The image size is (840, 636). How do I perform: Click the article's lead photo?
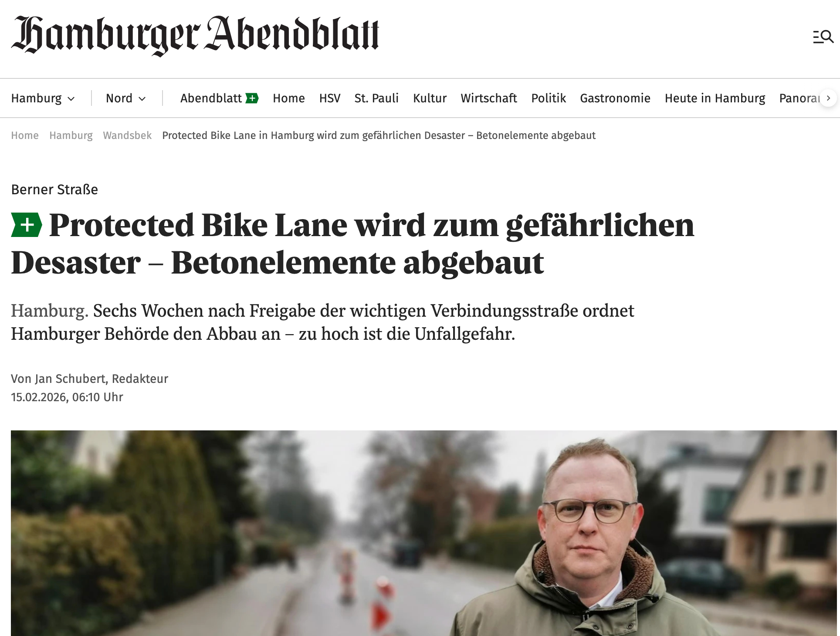click(x=424, y=533)
